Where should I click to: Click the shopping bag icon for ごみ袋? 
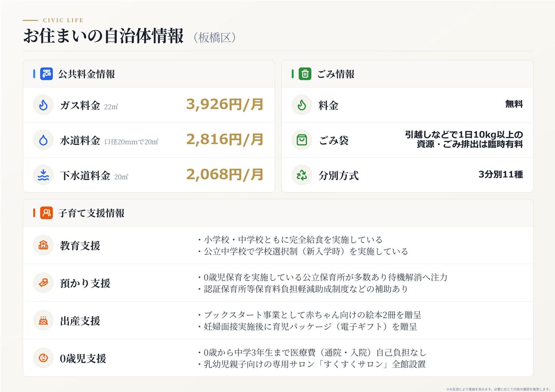click(302, 140)
